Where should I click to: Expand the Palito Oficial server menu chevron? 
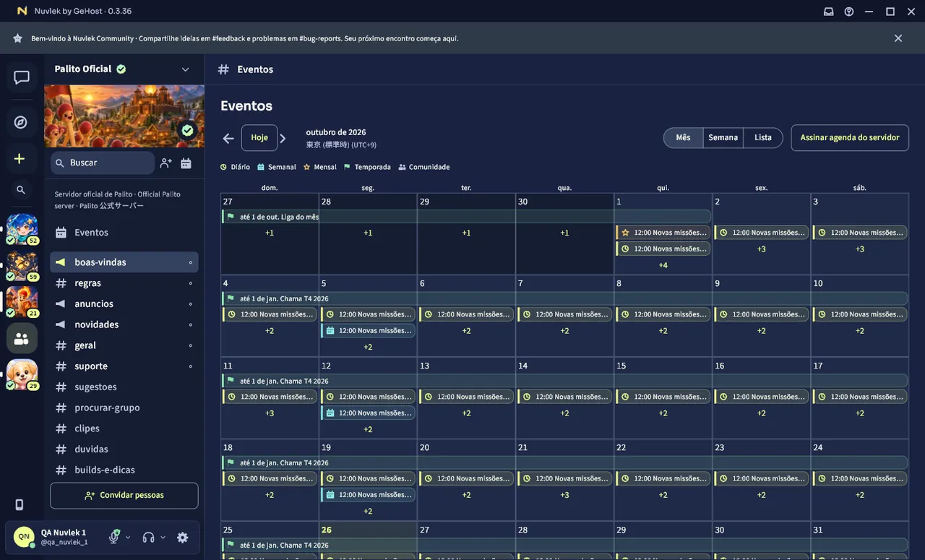[x=185, y=69]
